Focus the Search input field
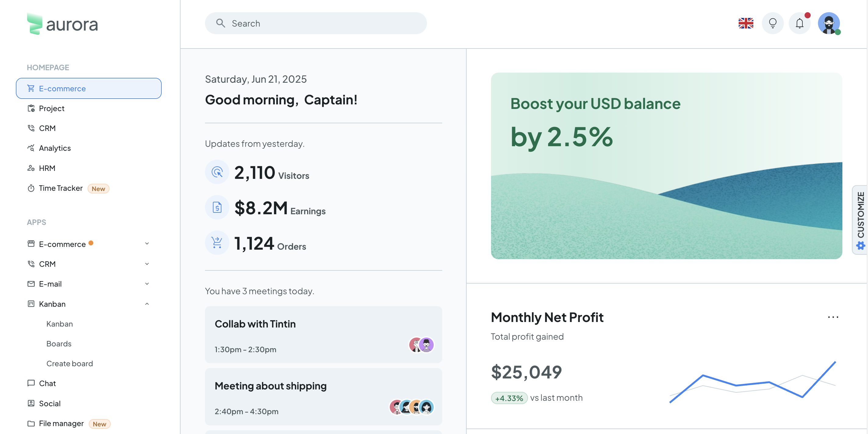Screen dimensions: 868x434 tap(316, 23)
